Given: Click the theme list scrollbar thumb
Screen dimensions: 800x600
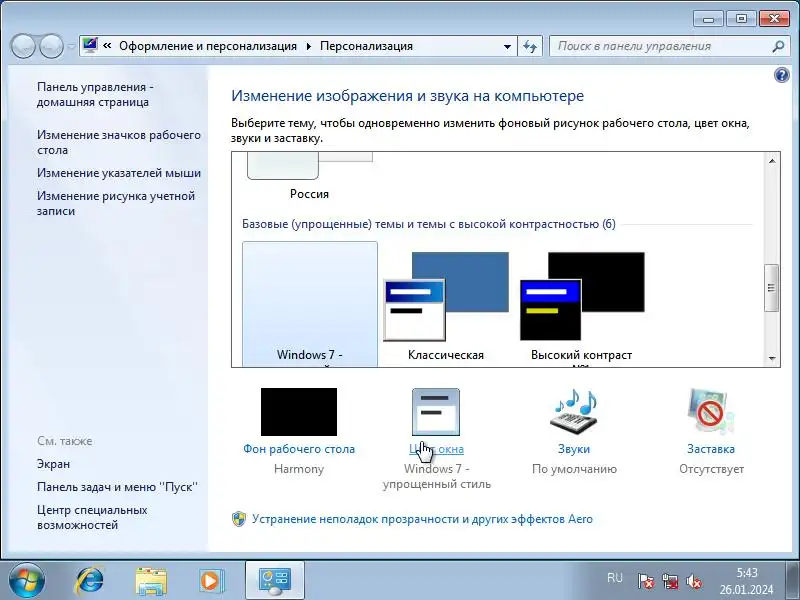Looking at the screenshot, I should (x=771, y=287).
